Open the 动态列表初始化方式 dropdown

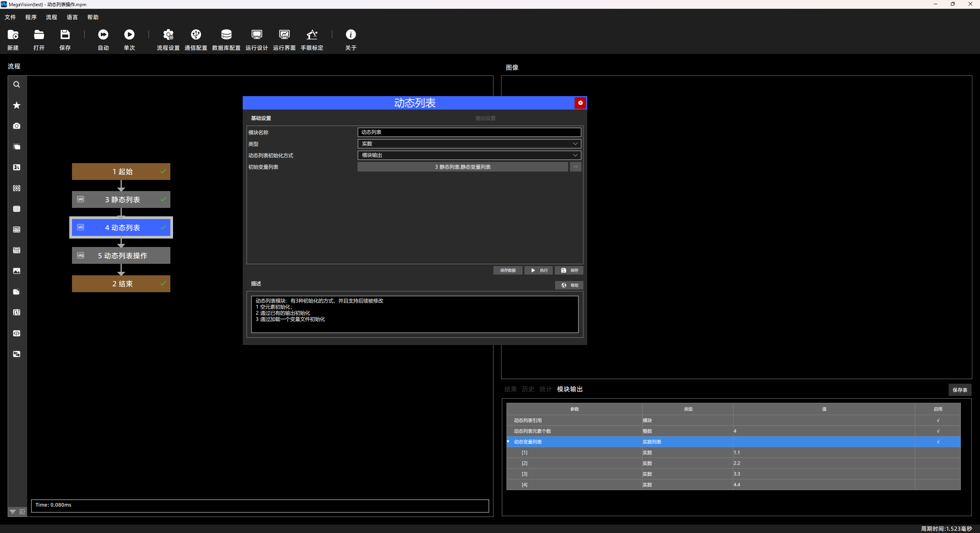(469, 155)
